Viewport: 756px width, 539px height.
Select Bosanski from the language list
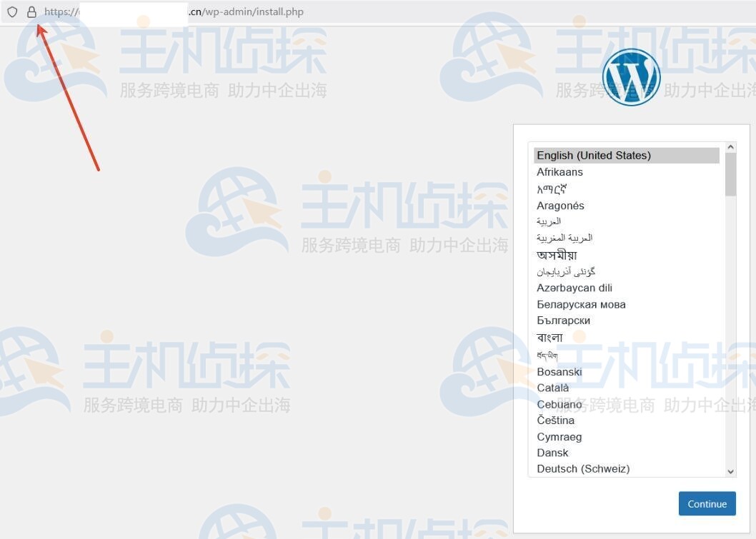[x=559, y=371]
